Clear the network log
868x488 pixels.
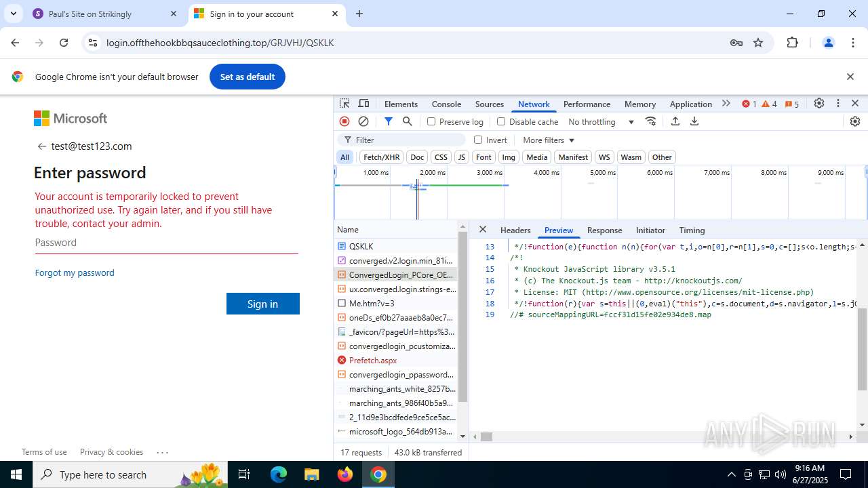click(363, 121)
